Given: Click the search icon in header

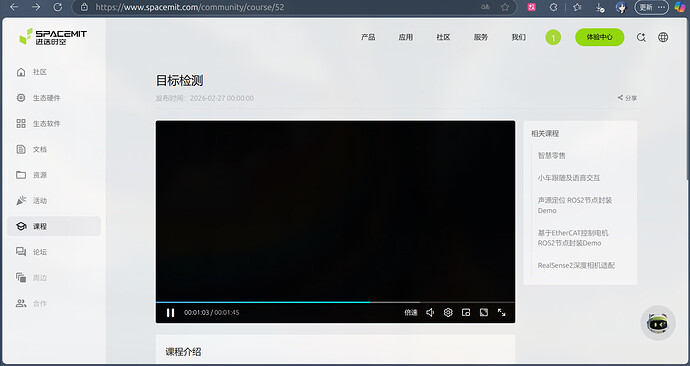Looking at the screenshot, I should (641, 37).
